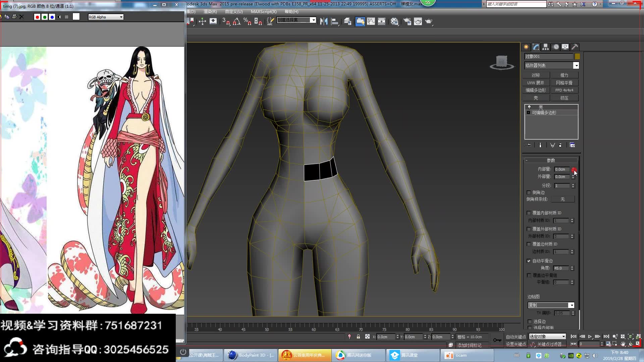Image resolution: width=644 pixels, height=362 pixels.
Task: Click the object color swatch
Action: point(577,56)
